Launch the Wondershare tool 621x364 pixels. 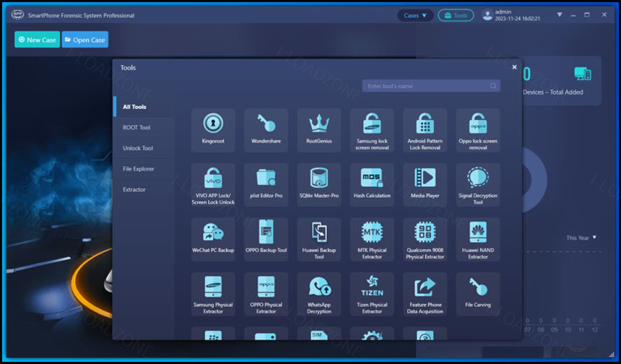266,130
